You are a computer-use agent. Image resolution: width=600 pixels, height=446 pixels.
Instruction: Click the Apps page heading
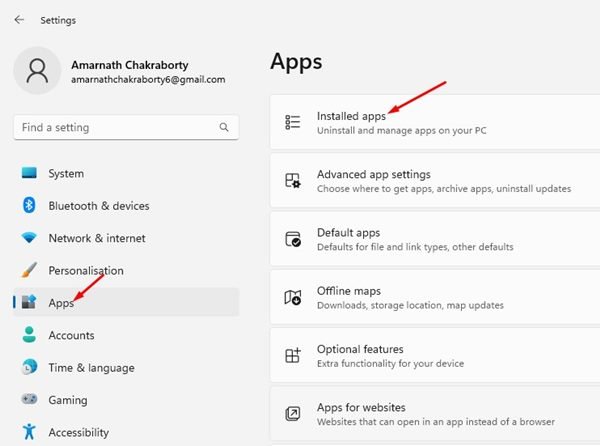(296, 62)
